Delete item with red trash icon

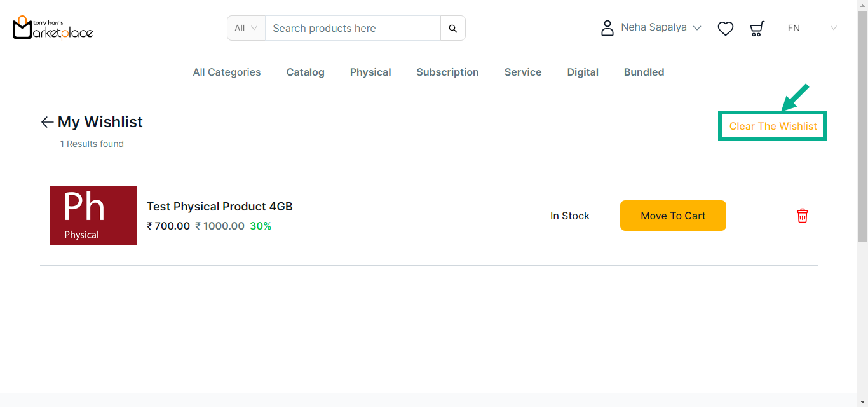pyautogui.click(x=803, y=216)
